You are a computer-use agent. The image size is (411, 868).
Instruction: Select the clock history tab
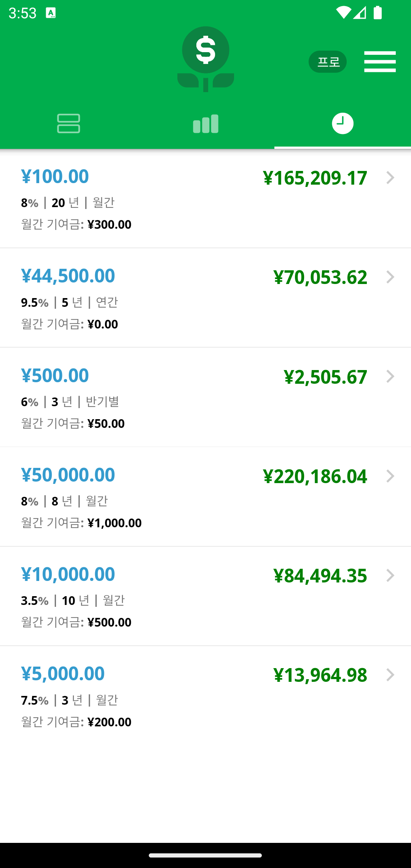(342, 124)
